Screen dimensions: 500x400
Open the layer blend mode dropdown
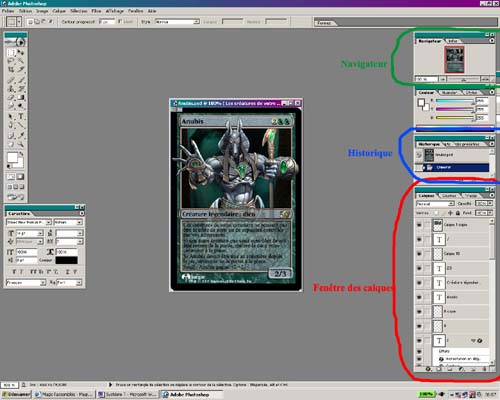click(x=451, y=203)
